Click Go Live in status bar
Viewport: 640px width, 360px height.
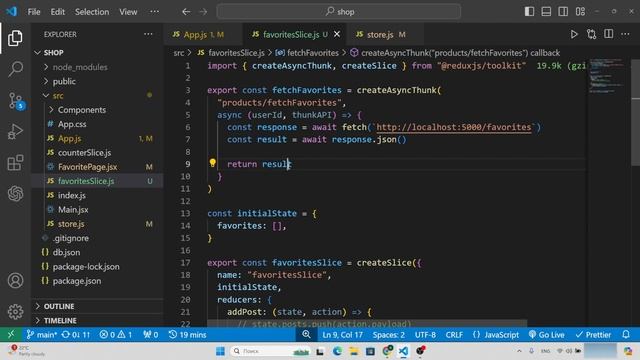click(547, 335)
